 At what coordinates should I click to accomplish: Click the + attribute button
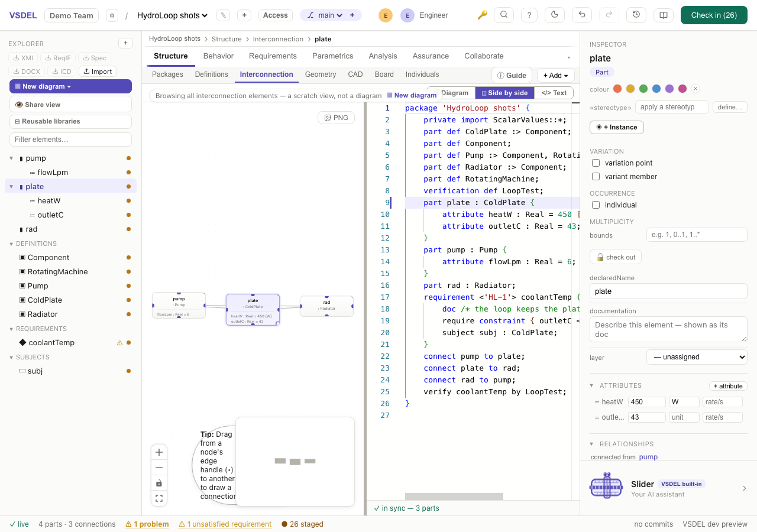click(728, 386)
